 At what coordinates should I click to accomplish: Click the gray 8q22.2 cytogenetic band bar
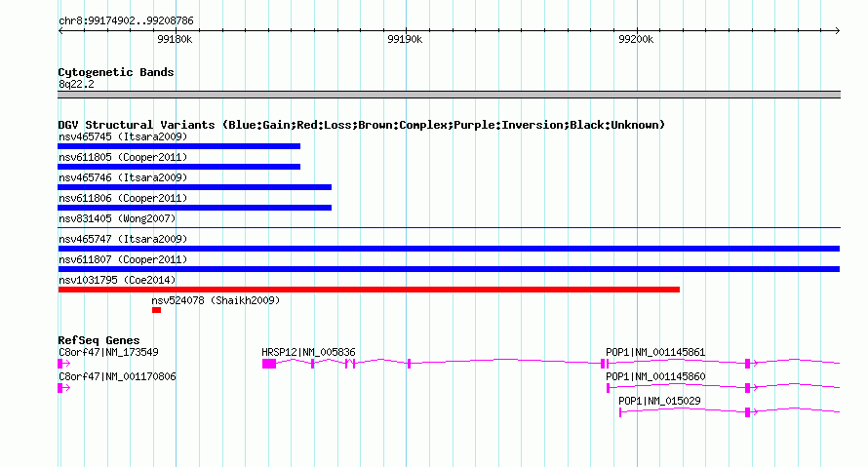click(449, 95)
